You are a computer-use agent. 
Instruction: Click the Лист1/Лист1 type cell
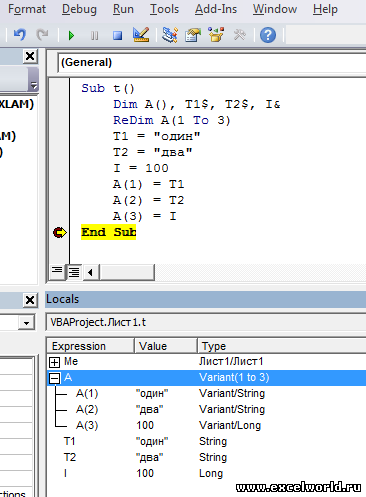(231, 362)
